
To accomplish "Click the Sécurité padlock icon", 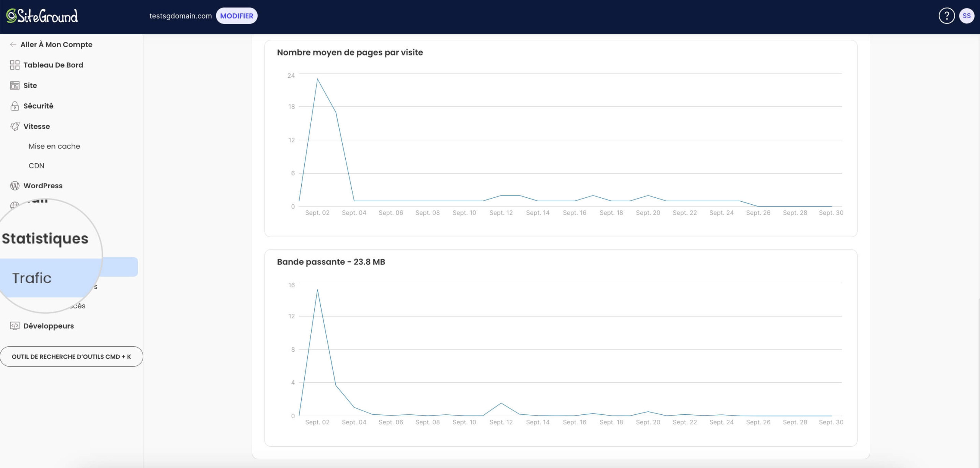I will [15, 106].
